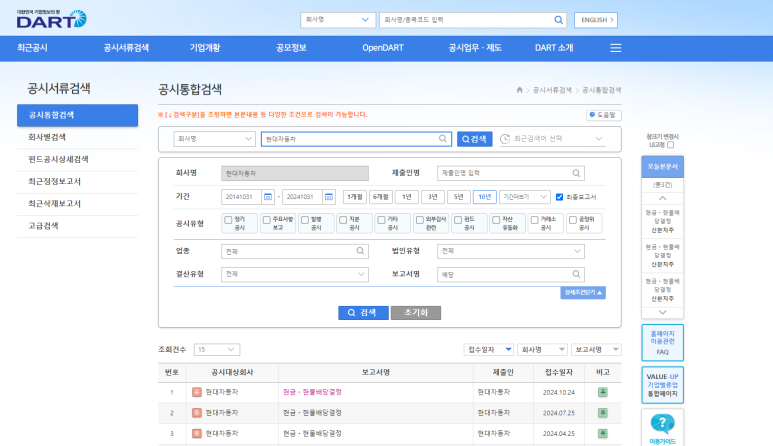Open the 조회건수 dropdown showing 15
Image resolution: width=773 pixels, height=446 pixels.
pyautogui.click(x=217, y=349)
